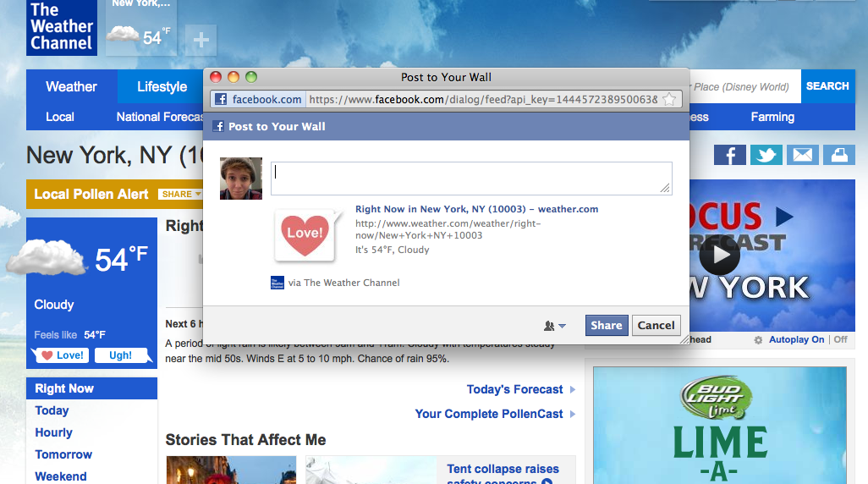Click the blue Share button in dialog
The image size is (868, 484).
[x=606, y=326]
